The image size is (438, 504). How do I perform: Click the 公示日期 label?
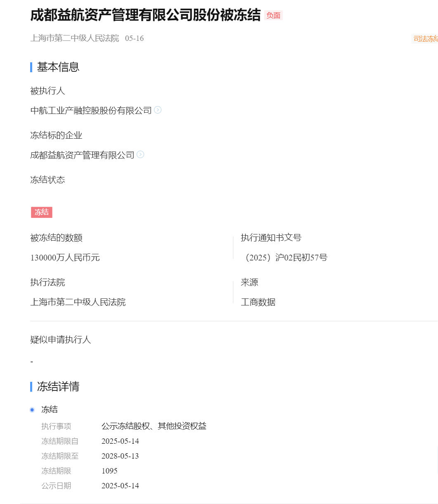[x=56, y=486]
